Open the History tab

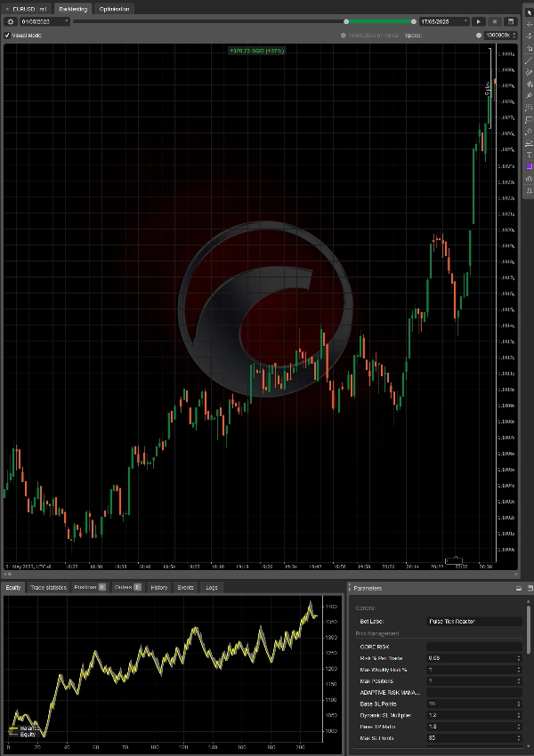point(158,587)
